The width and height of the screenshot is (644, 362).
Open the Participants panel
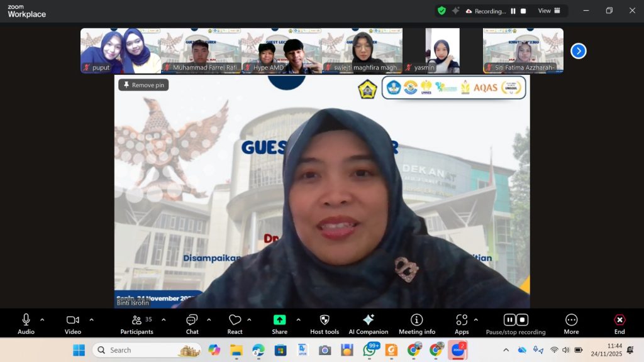tap(137, 320)
